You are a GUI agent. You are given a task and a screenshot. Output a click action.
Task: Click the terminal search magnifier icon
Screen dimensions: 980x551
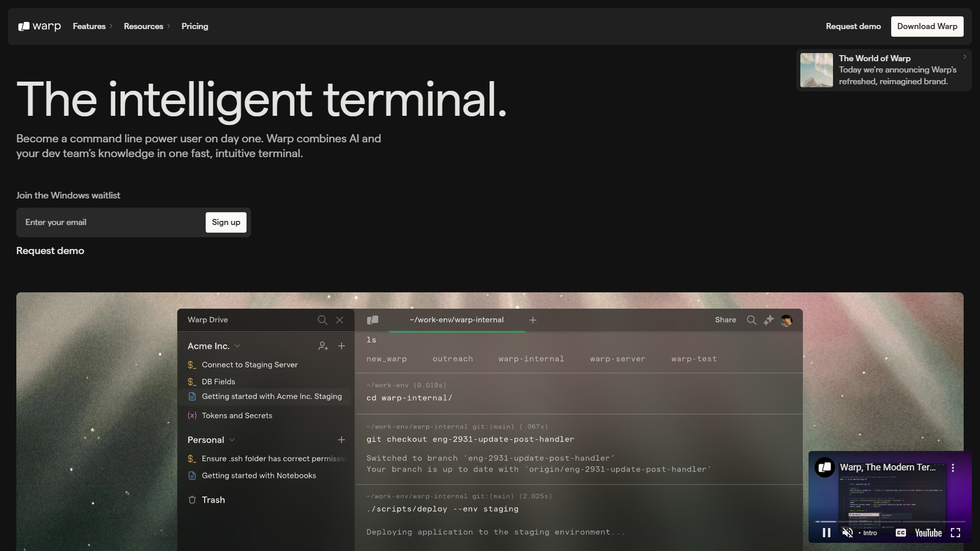(751, 320)
